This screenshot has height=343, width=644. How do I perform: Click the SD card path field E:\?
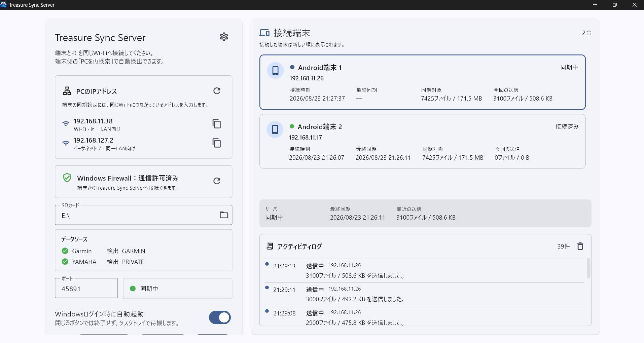tap(143, 215)
